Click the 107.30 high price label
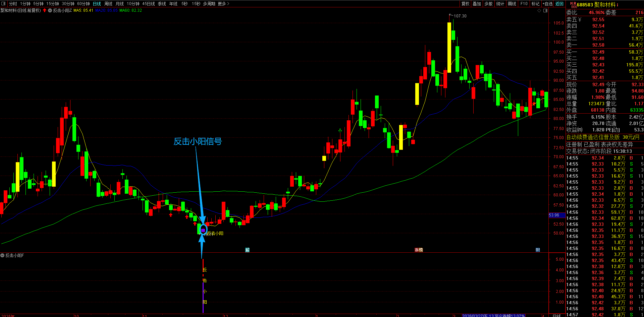 [x=460, y=16]
